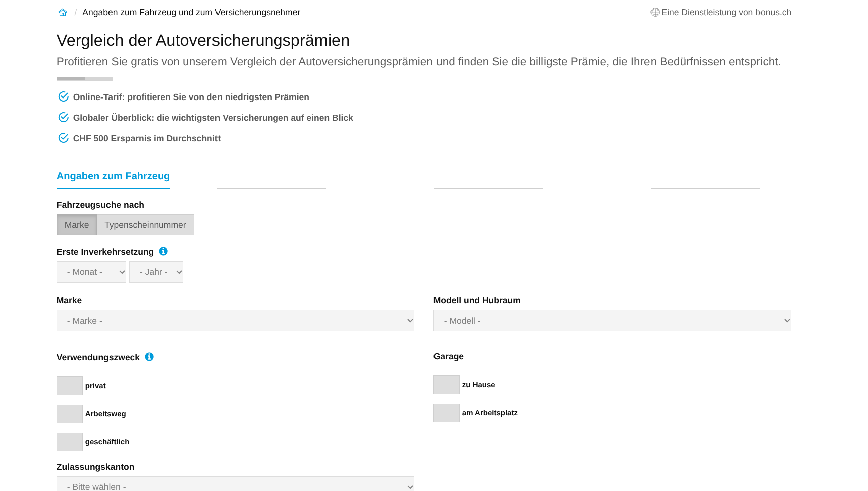The height and width of the screenshot is (491, 868).
Task: Click the Zulassungskanton label
Action: (95, 467)
